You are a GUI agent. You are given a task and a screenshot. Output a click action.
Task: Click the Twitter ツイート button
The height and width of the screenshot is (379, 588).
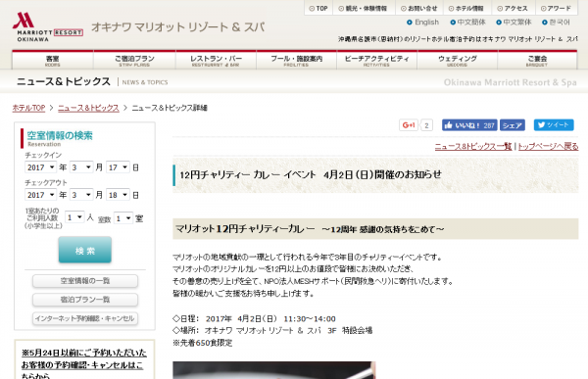tap(554, 124)
